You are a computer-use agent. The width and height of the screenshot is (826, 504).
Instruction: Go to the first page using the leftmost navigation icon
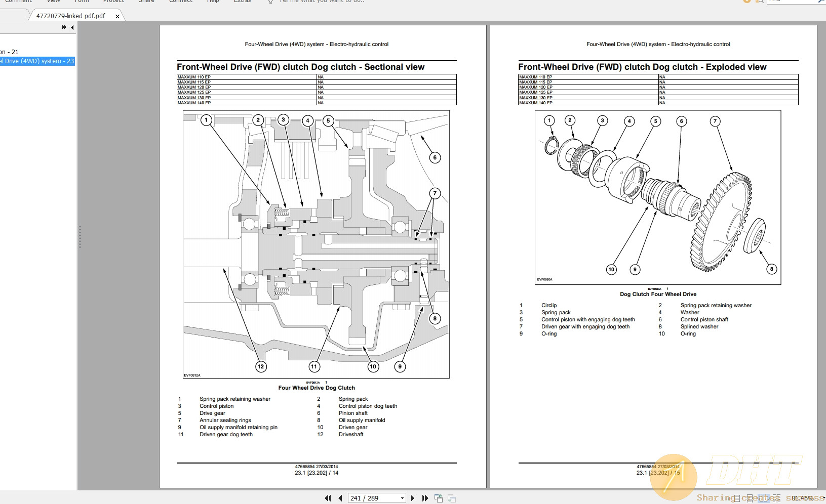[328, 498]
